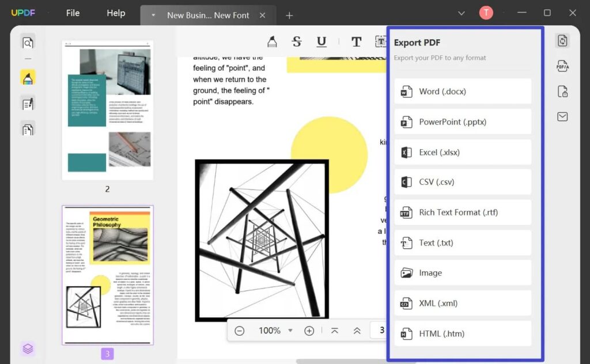Open the layers panel at bottom left

(27, 348)
